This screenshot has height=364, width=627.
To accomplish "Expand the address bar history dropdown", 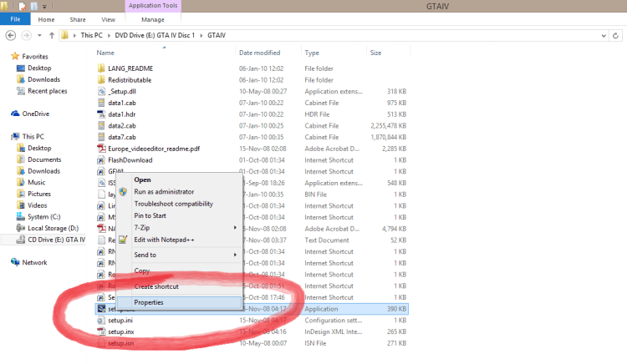I will point(604,36).
